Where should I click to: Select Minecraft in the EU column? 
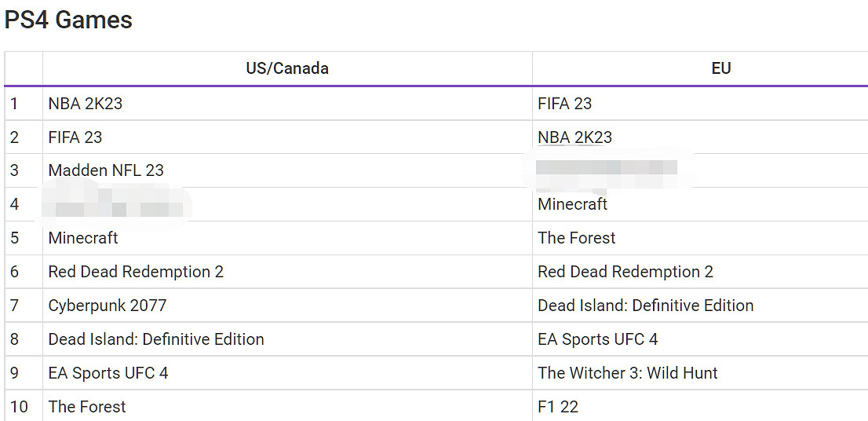click(x=573, y=204)
